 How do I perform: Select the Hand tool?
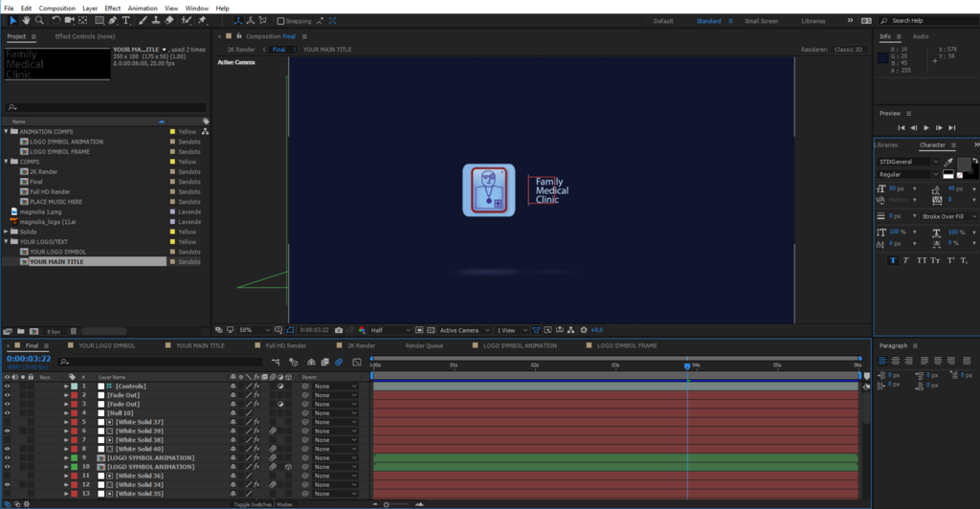(x=26, y=20)
